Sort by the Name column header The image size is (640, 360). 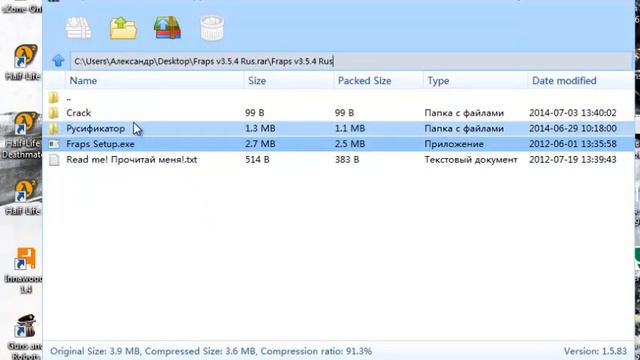(83, 81)
